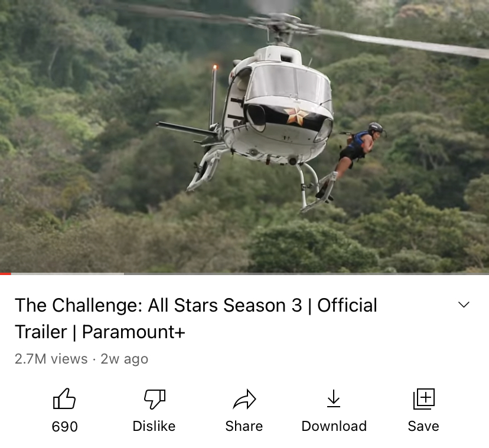Click the Save label
This screenshot has width=489, height=448.
(x=423, y=426)
